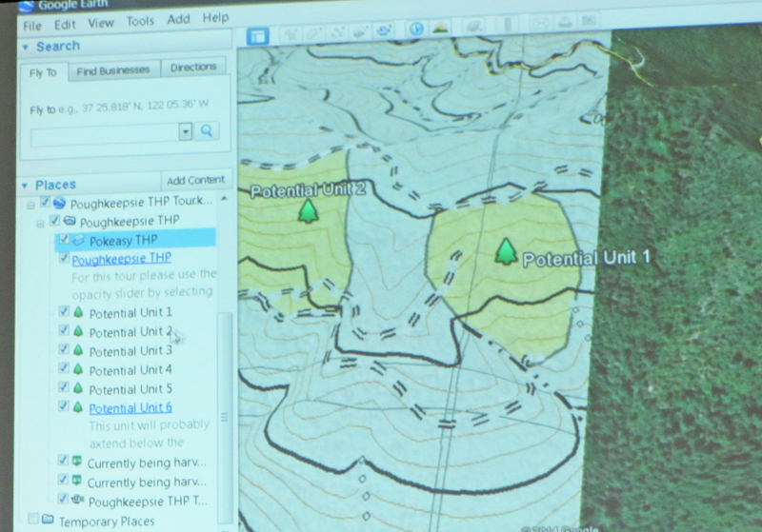Select the Pokeasy THP row
762x532 pixels.
135,240
